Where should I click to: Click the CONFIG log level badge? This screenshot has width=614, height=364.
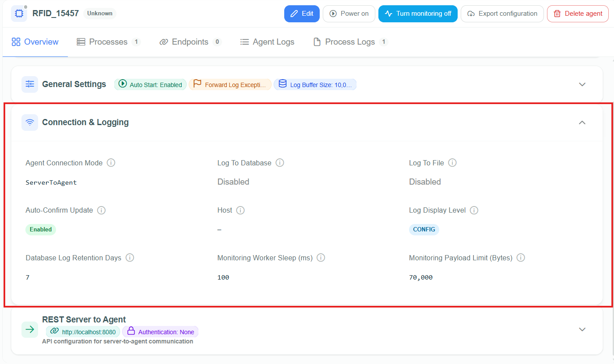pos(424,230)
